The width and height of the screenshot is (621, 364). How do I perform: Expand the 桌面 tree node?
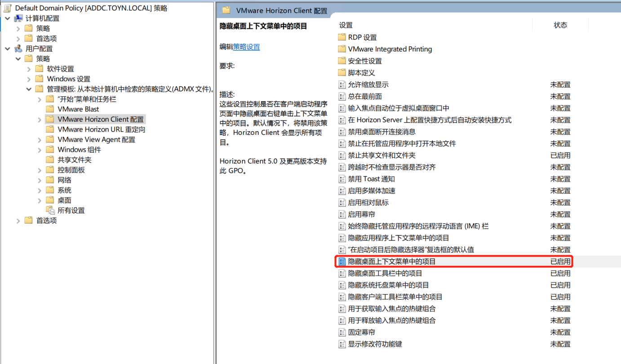point(40,200)
